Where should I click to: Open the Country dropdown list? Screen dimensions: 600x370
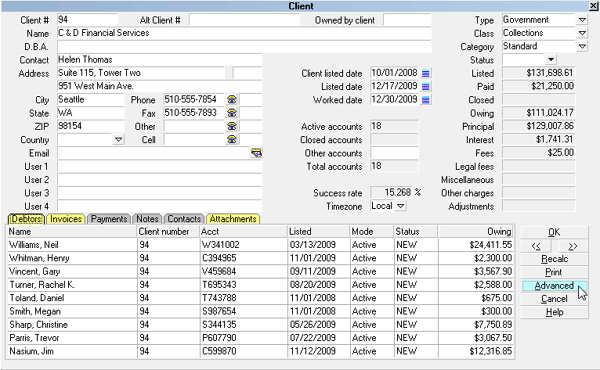(119, 140)
